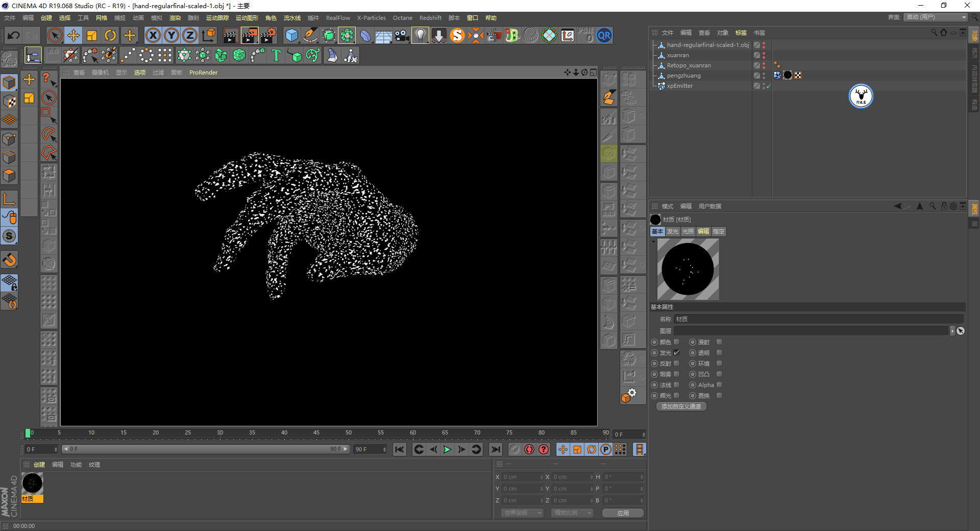Select the Move tool in top toolbar
The image size is (980, 531).
(x=73, y=35)
